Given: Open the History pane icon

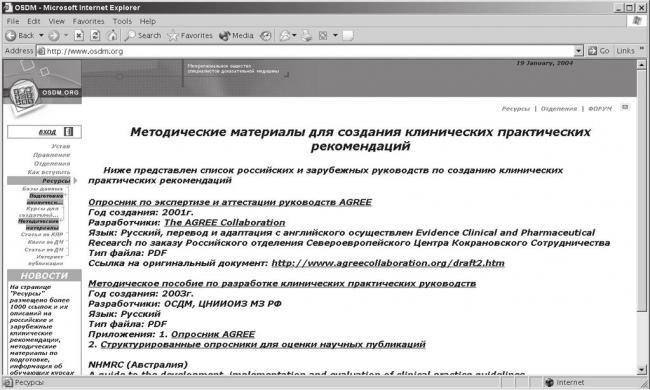Looking at the screenshot, I should point(266,36).
